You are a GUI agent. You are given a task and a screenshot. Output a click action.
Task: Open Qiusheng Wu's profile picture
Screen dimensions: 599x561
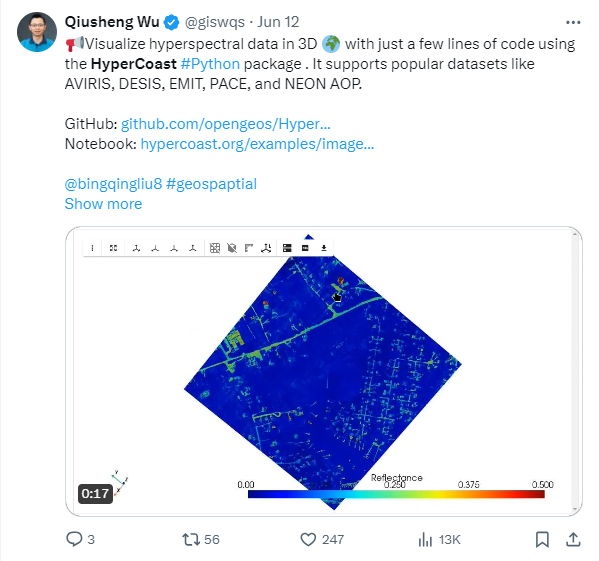37,32
